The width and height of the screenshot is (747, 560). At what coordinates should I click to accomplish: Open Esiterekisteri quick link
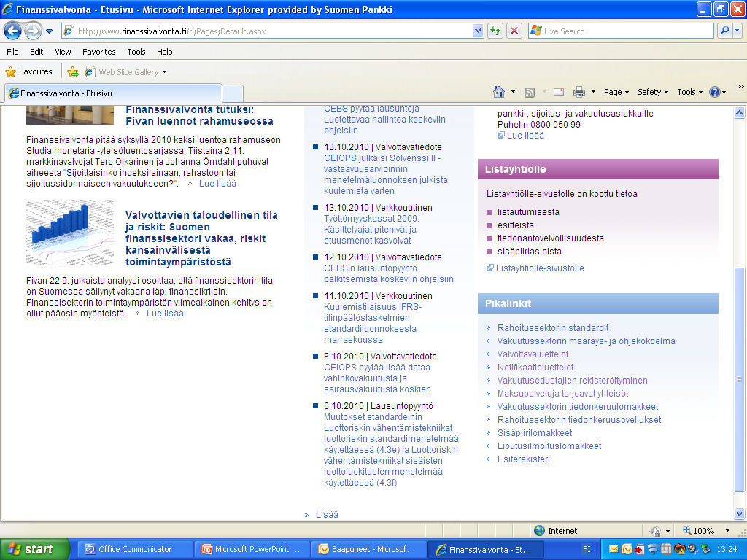524,459
